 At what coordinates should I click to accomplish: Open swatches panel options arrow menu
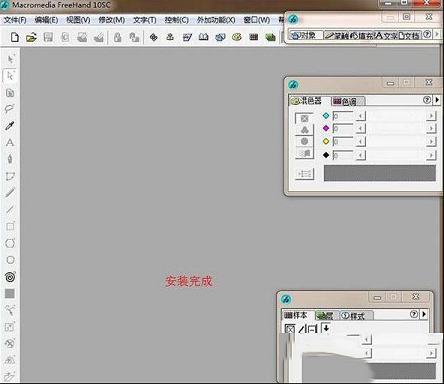(424, 314)
